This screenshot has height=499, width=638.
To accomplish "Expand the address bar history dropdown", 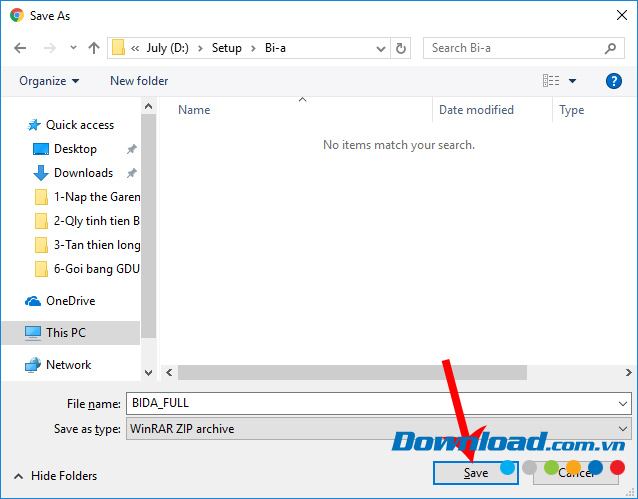I will click(x=381, y=48).
